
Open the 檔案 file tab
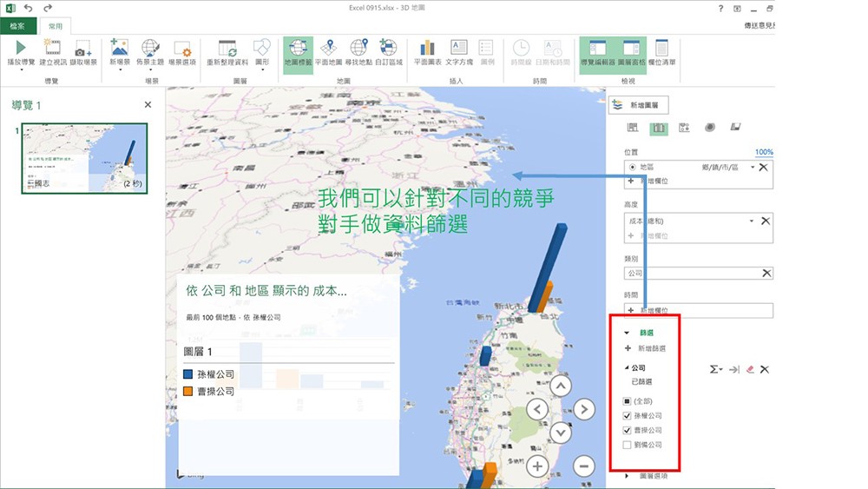(x=17, y=26)
